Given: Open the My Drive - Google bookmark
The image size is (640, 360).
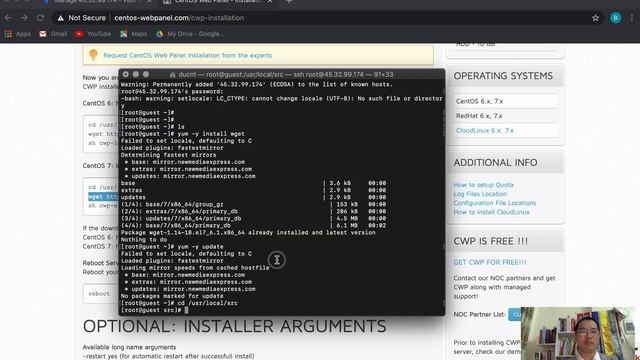Looking at the screenshot, I should click(190, 34).
